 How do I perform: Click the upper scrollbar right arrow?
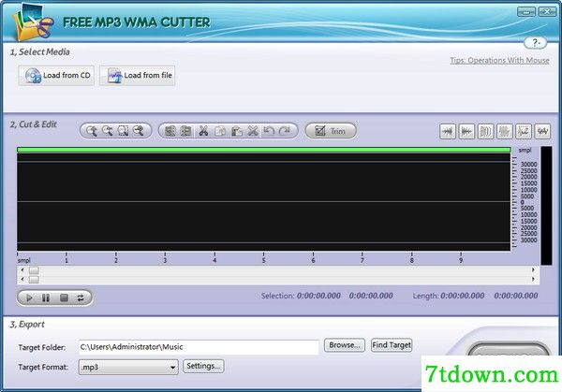[x=533, y=270]
